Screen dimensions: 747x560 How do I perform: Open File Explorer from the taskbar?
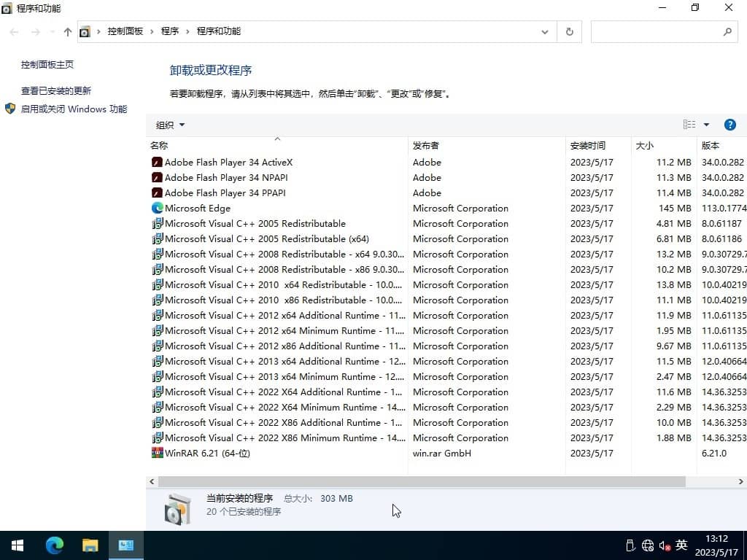90,545
